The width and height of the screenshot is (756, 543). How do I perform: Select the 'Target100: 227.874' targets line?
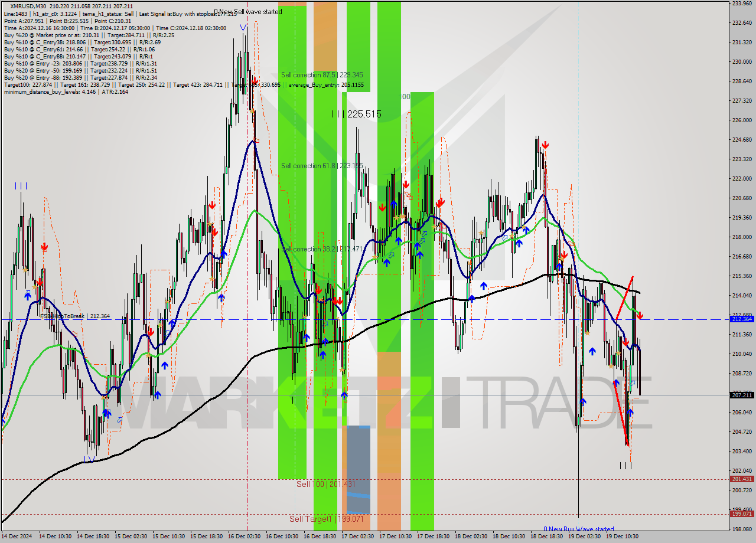184,85
